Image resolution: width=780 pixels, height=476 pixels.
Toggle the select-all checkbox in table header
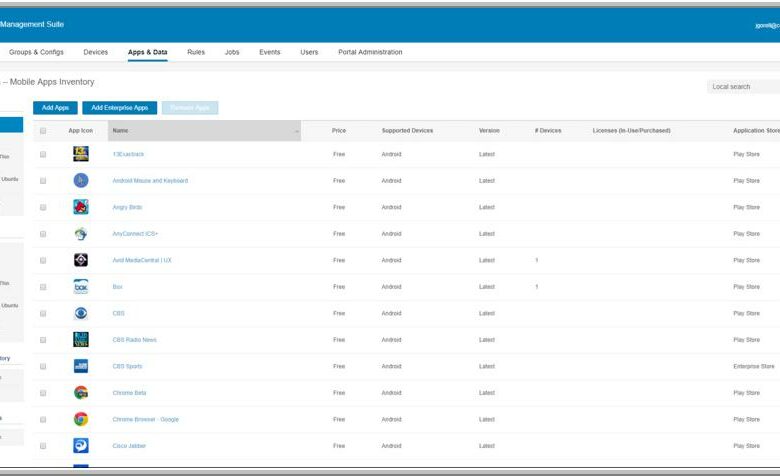point(43,131)
